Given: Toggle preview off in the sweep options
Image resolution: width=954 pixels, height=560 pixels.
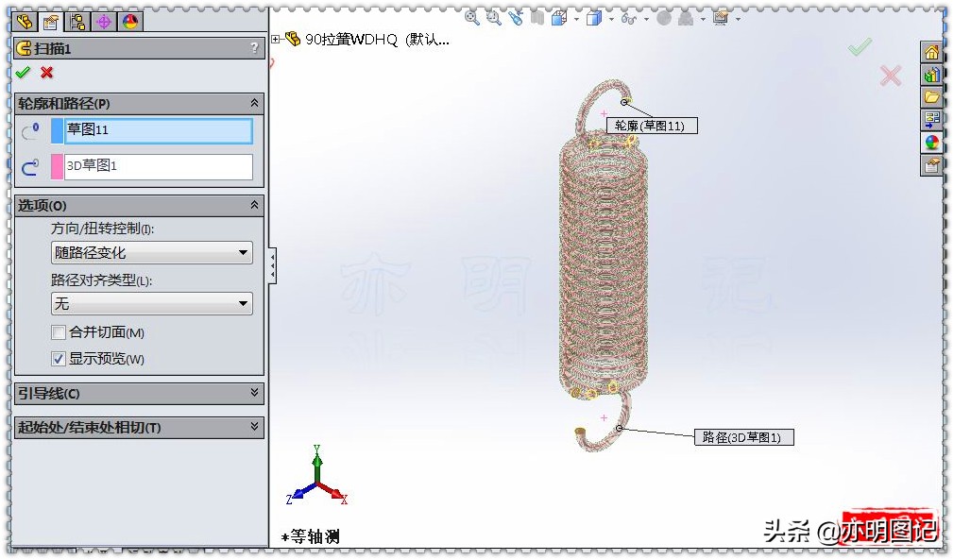Looking at the screenshot, I should click(x=58, y=359).
